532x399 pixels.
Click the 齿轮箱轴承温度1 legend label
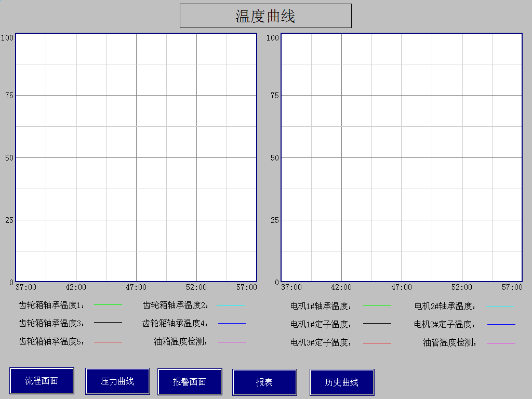click(x=51, y=305)
